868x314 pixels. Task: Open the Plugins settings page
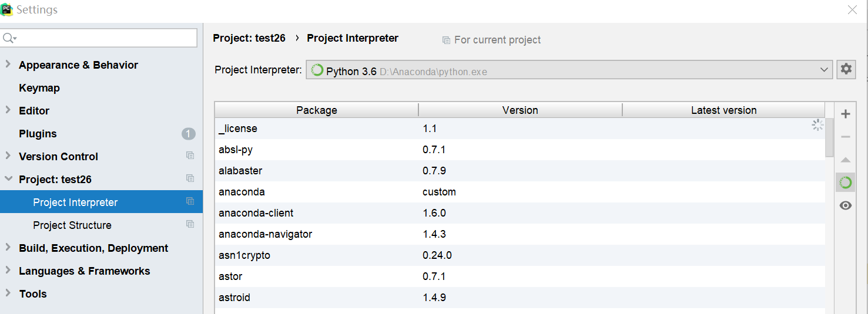point(38,134)
